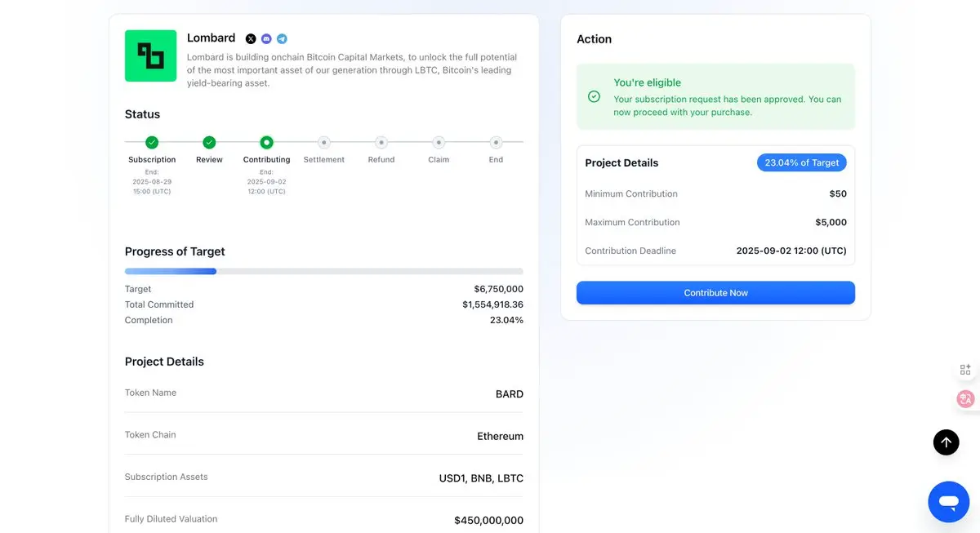Open Lombard's Telegram icon
Image resolution: width=980 pixels, height=533 pixels.
tap(282, 39)
